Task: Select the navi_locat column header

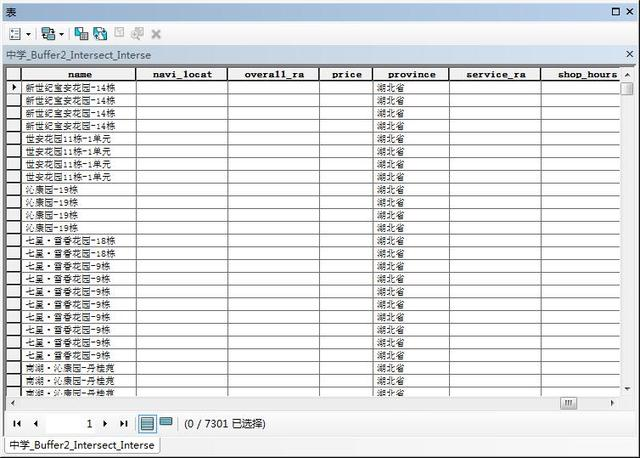Action: pyautogui.click(x=182, y=74)
